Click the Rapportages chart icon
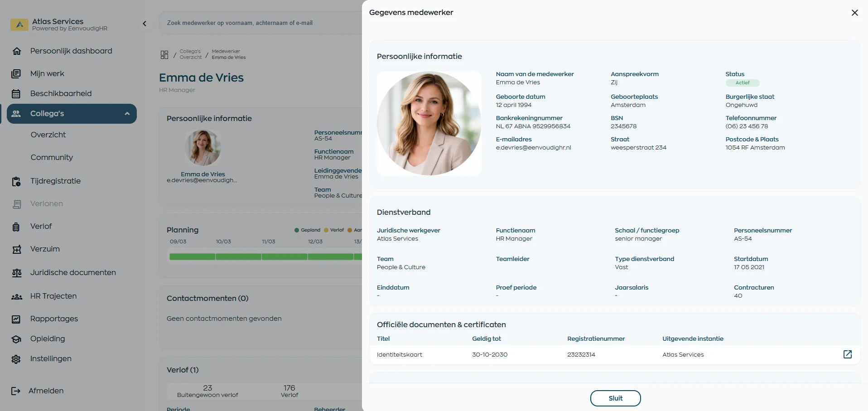The height and width of the screenshot is (411, 868). tap(16, 319)
